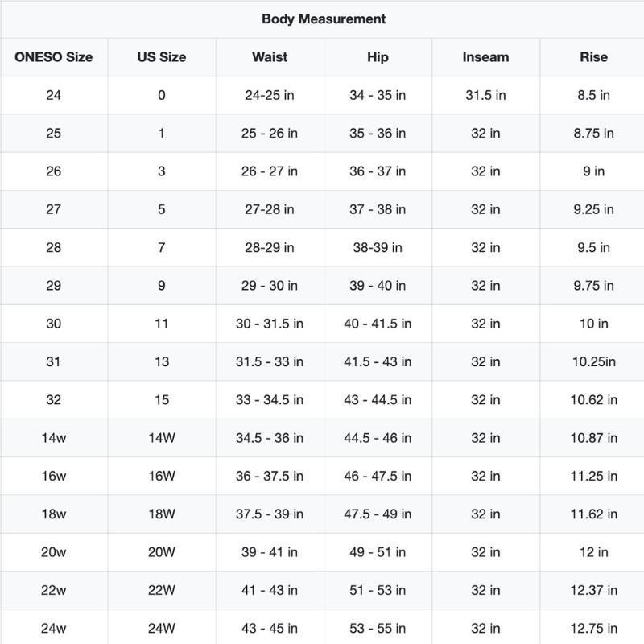Click the US Size column header
This screenshot has width=644, height=644.
pos(161,57)
